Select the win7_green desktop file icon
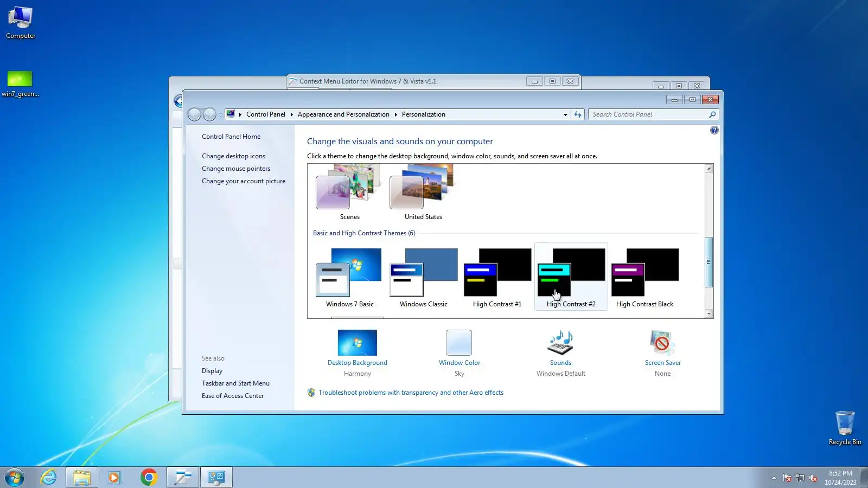 [20, 84]
